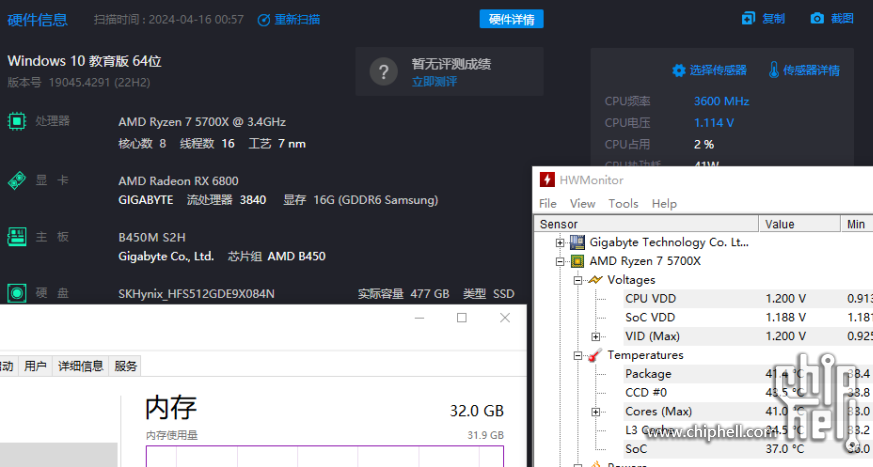Click the thermometer icon for 传感器详情
Screen dimensions: 873x467
point(774,70)
